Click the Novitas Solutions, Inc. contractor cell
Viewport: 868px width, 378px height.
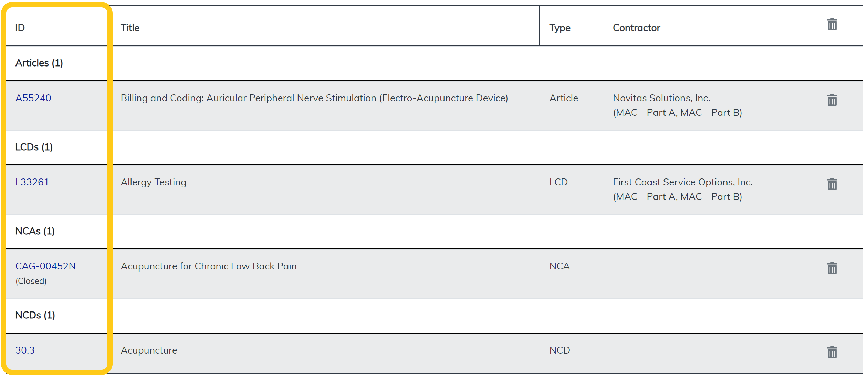click(661, 98)
